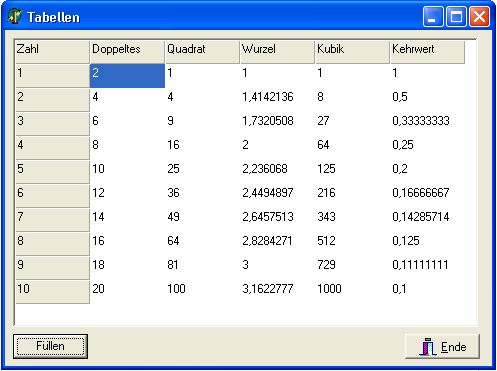Select the Wurzel cell 2,8284271

point(277,244)
